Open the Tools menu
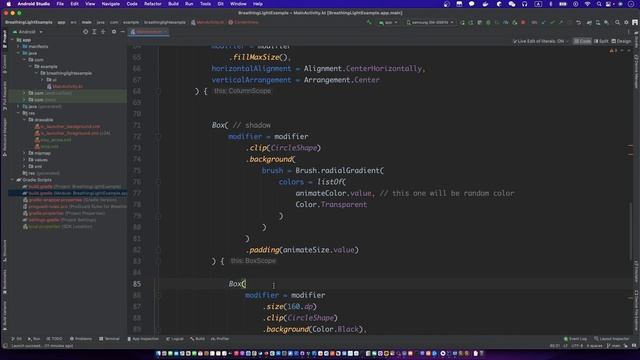The width and height of the screenshot is (640, 360). pyautogui.click(x=205, y=4)
